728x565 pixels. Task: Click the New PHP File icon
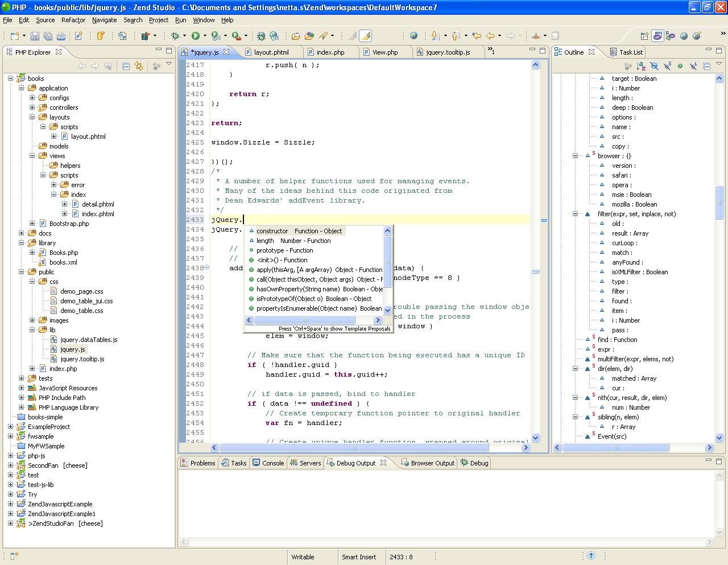(78, 36)
